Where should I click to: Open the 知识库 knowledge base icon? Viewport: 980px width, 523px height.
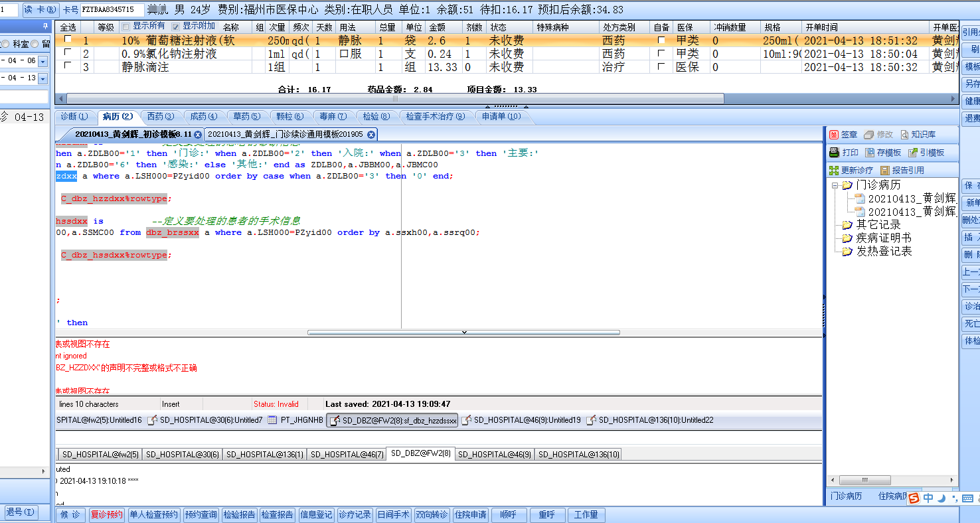tap(904, 135)
